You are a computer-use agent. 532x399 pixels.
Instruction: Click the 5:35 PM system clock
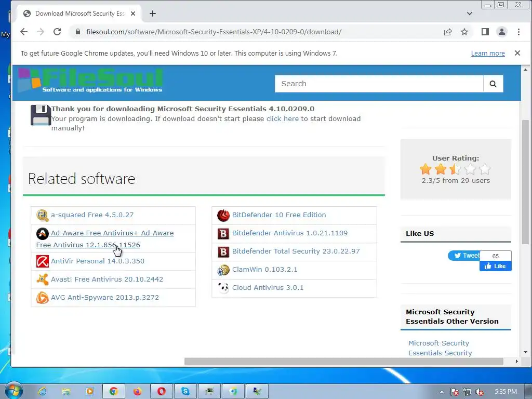click(506, 392)
